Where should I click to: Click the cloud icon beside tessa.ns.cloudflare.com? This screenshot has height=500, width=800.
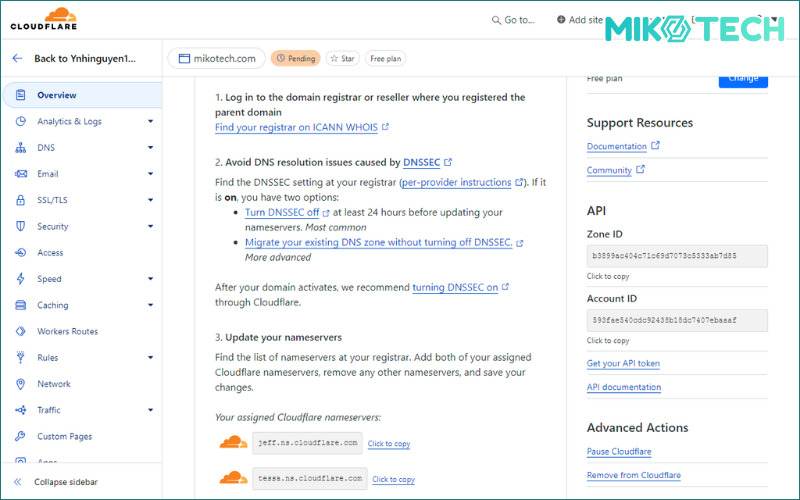(234, 478)
